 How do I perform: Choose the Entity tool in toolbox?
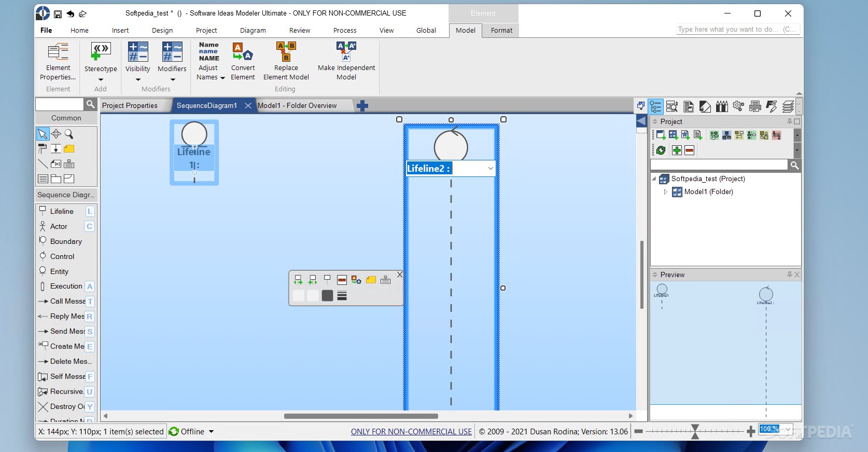[66, 271]
